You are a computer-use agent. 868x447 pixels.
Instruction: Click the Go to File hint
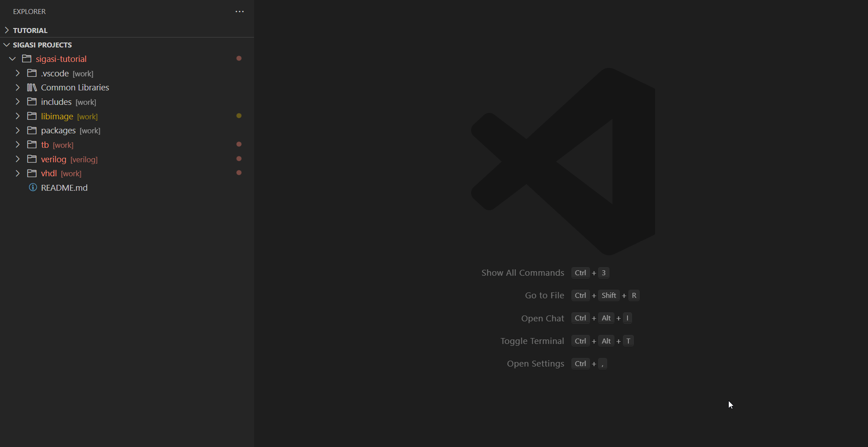pyautogui.click(x=544, y=295)
